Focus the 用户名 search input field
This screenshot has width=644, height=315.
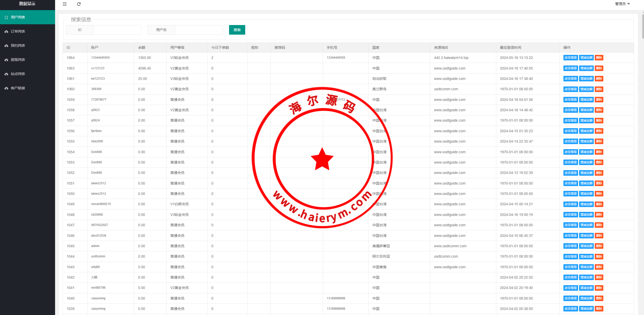pyautogui.click(x=199, y=30)
